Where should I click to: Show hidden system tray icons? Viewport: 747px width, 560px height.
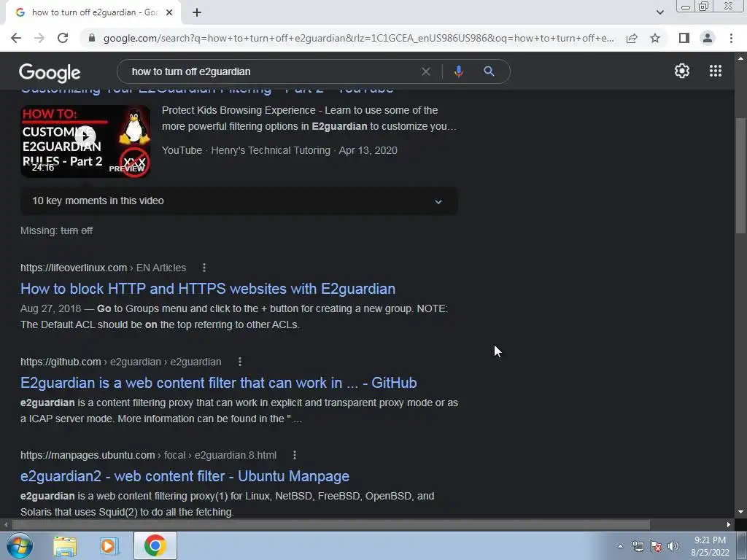tap(620, 546)
